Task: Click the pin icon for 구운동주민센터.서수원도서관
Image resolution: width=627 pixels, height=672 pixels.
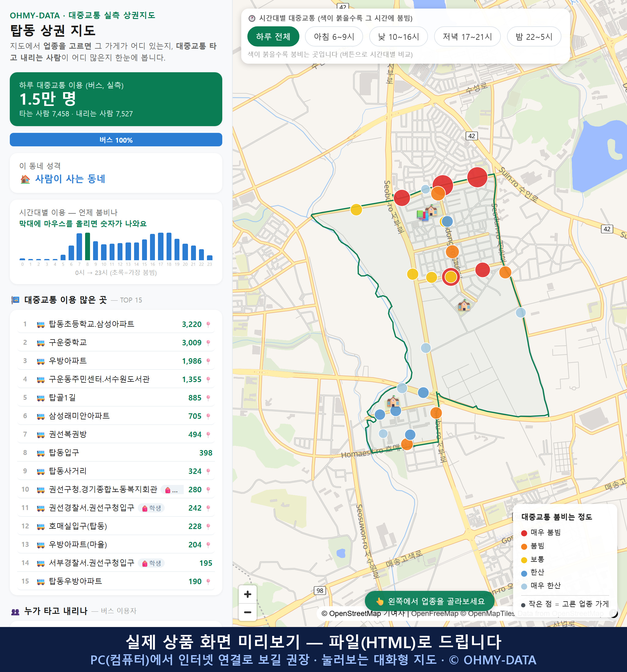Action: [x=208, y=380]
